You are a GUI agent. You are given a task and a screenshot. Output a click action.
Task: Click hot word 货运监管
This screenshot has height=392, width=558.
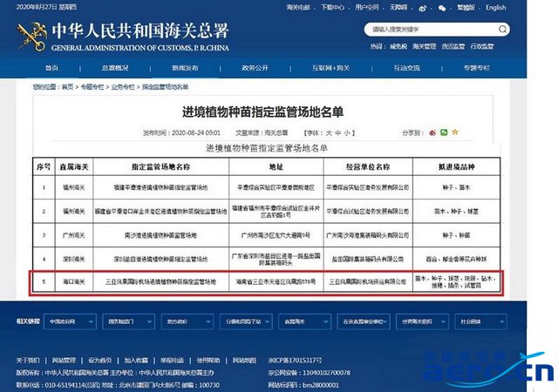point(453,46)
